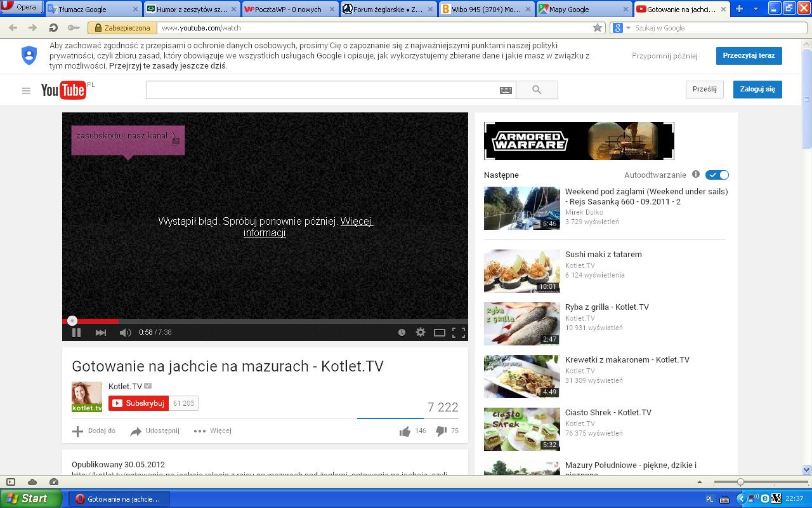This screenshot has width=812, height=508.
Task: Open the on-screen keyboard icon in search
Action: coord(506,90)
